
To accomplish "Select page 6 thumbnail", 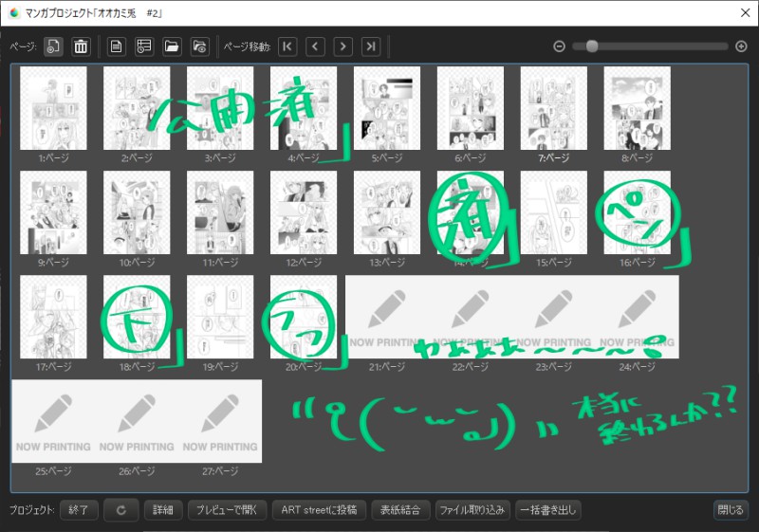I will coord(471,108).
